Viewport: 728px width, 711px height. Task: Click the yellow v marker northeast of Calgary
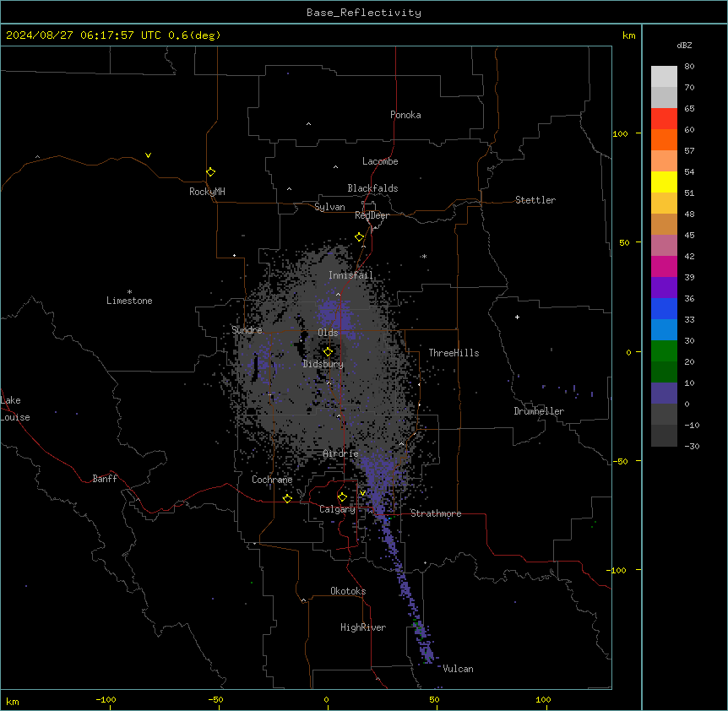point(362,493)
